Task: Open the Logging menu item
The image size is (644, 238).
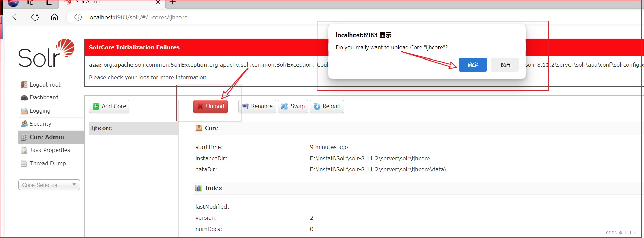Action: pyautogui.click(x=51, y=111)
